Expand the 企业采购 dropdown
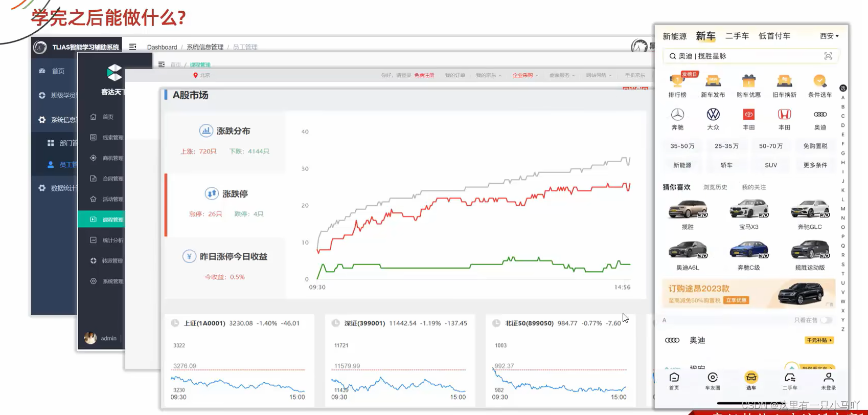 [526, 75]
